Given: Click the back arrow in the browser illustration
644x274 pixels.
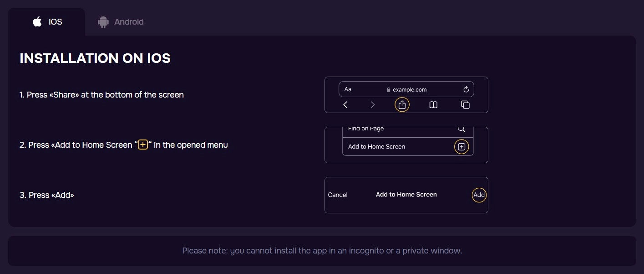Looking at the screenshot, I should 345,105.
